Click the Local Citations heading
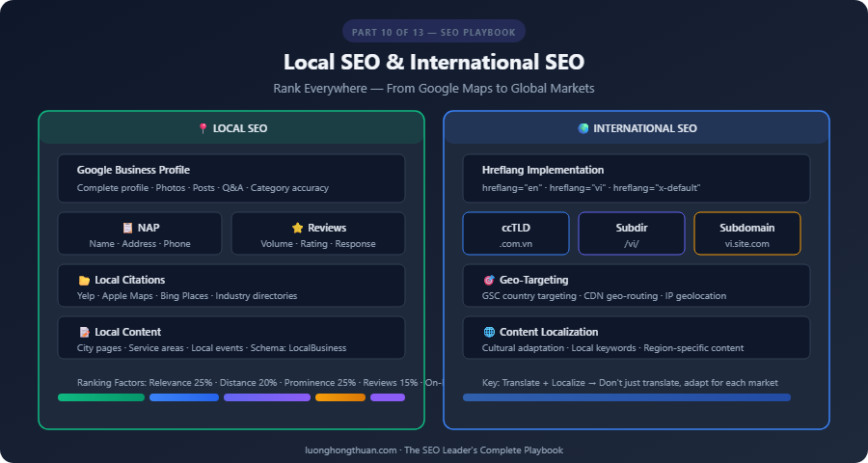 129,281
